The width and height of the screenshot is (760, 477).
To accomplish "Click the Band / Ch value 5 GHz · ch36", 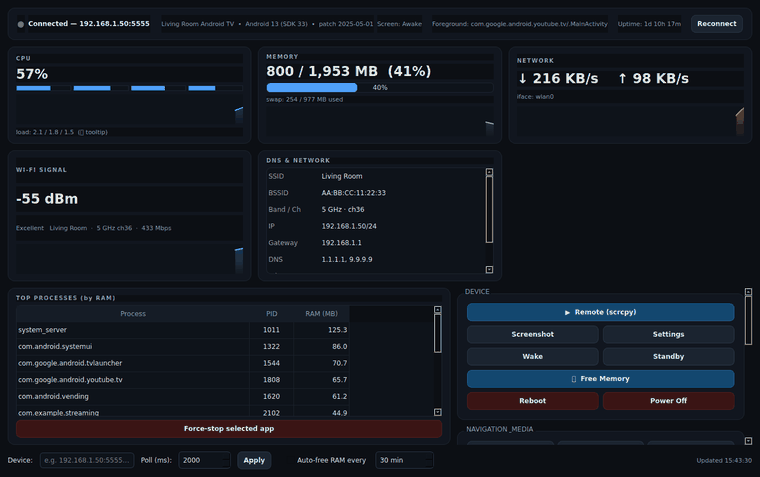I will pyautogui.click(x=343, y=209).
